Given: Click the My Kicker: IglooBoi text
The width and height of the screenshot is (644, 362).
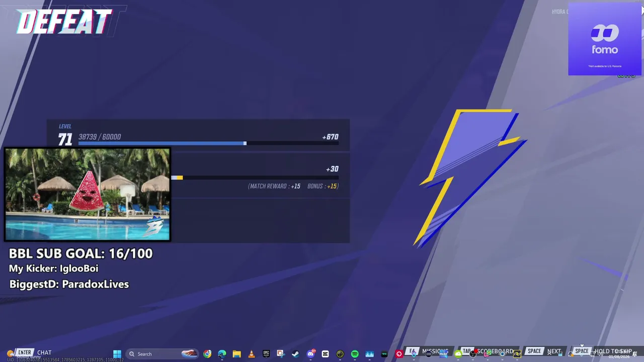Looking at the screenshot, I should pyautogui.click(x=53, y=268).
